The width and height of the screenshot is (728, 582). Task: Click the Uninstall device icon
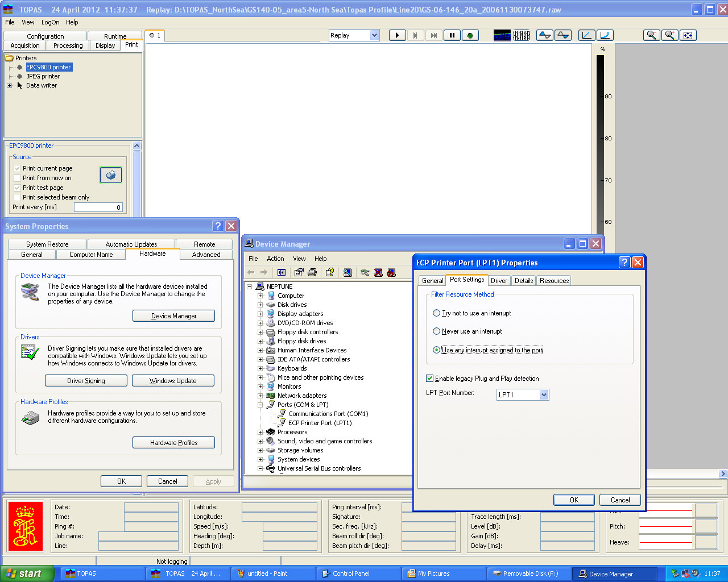pos(378,273)
